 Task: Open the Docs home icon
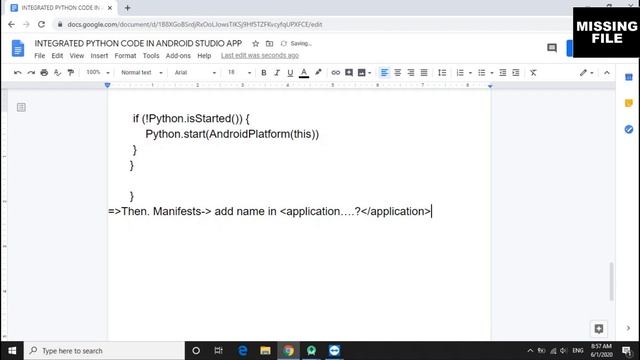(x=18, y=48)
